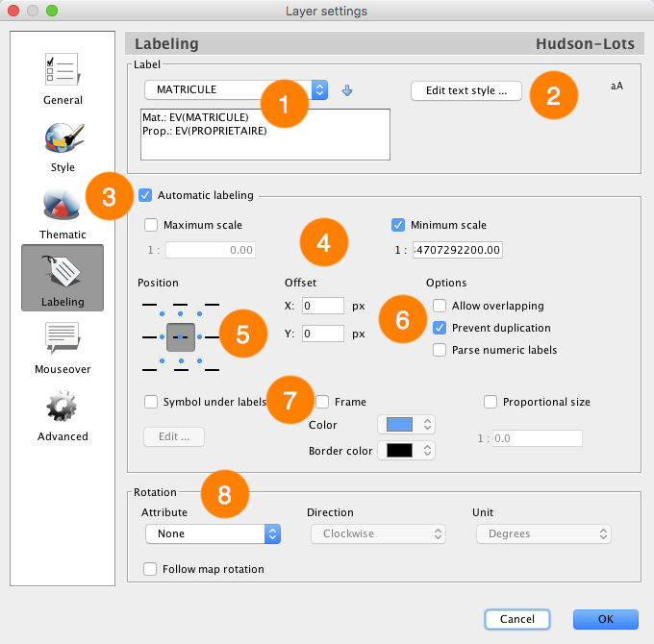Open the Thematic settings section

63,213
